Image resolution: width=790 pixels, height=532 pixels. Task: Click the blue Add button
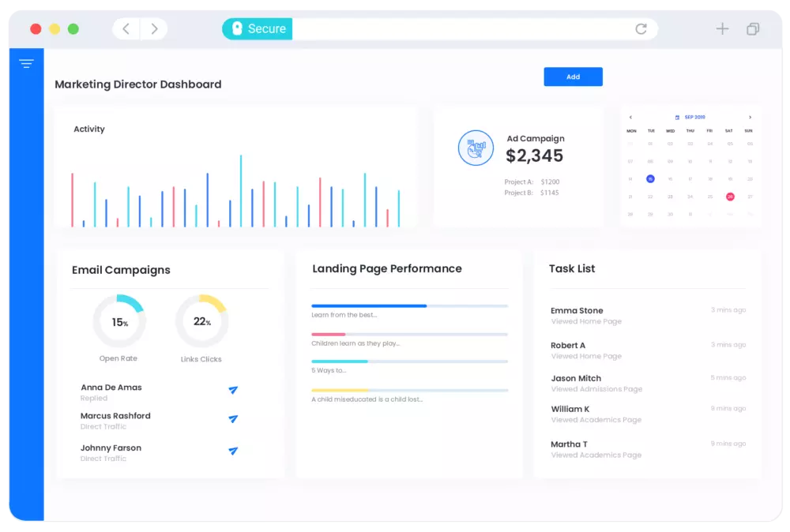(573, 77)
